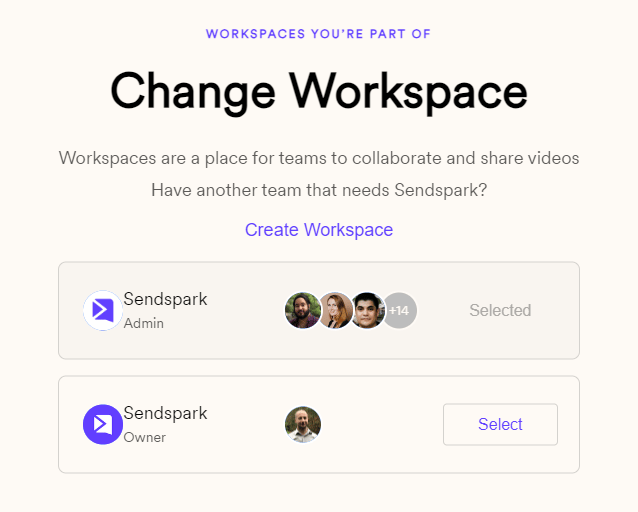
Task: Select the Owner Sendspark workspace button
Action: coord(500,424)
